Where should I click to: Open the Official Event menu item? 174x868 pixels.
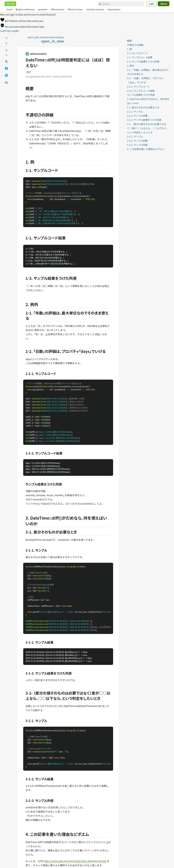[57, 9]
